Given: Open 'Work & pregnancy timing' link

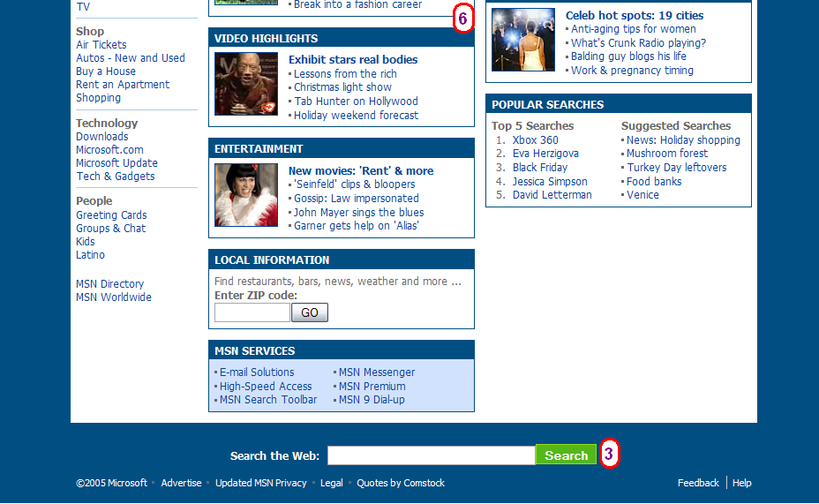Looking at the screenshot, I should (x=633, y=71).
